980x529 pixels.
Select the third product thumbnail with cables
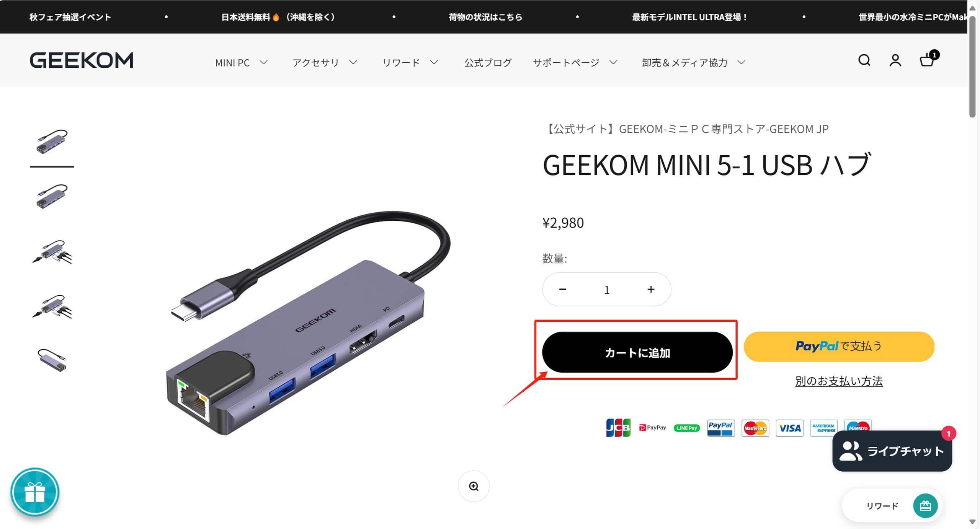(52, 251)
